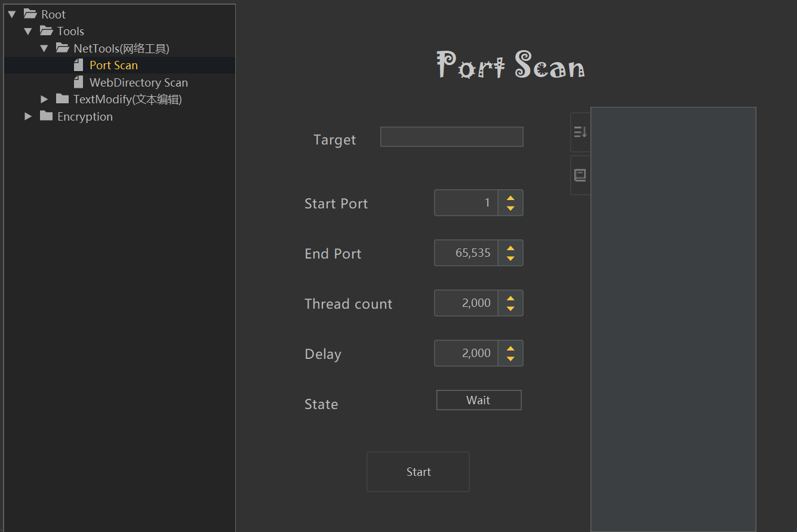Click the NetTools open-folder icon
This screenshot has width=797, height=532.
(x=62, y=48)
